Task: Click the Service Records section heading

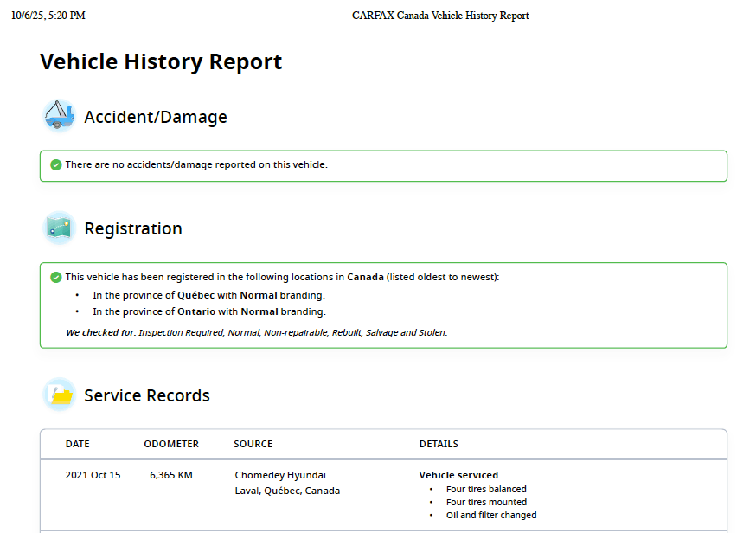Action: coord(147,396)
